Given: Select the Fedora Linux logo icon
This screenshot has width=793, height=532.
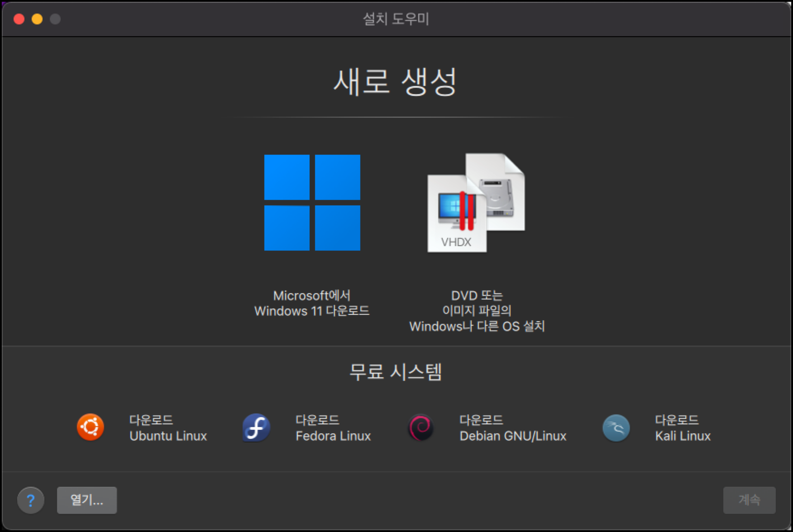Looking at the screenshot, I should coord(255,427).
